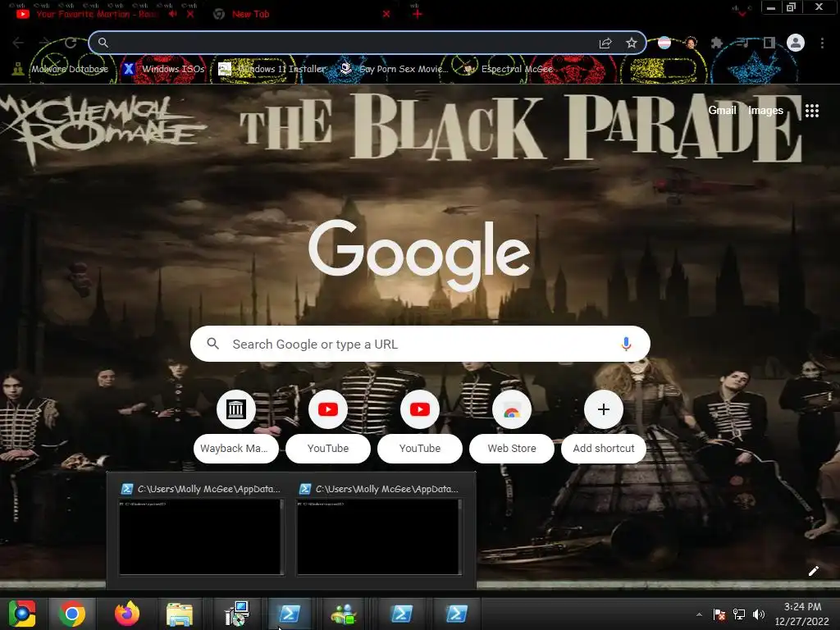Viewport: 840px width, 630px height.
Task: Show hidden system tray icons
Action: coord(699,614)
